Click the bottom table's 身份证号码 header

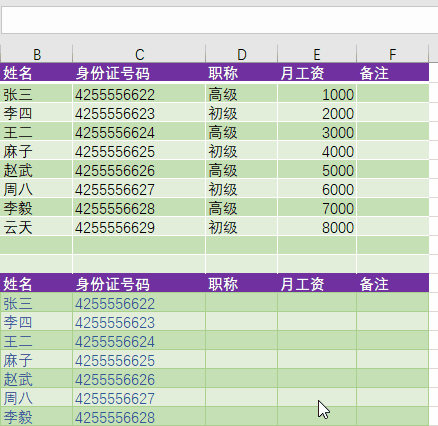click(139, 283)
